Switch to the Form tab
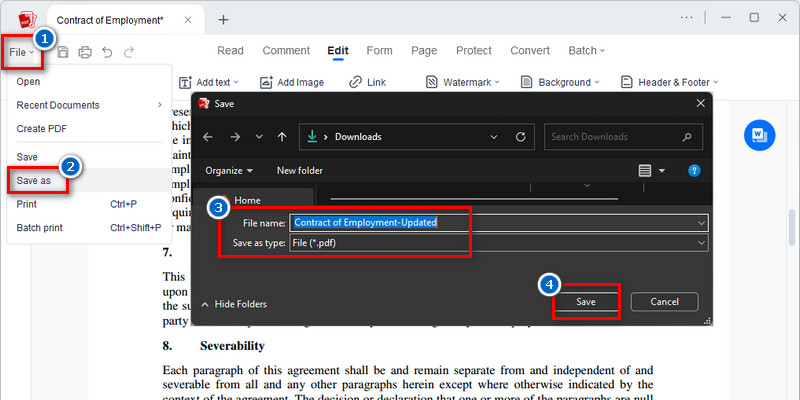Image resolution: width=800 pixels, height=400 pixels. [x=380, y=51]
